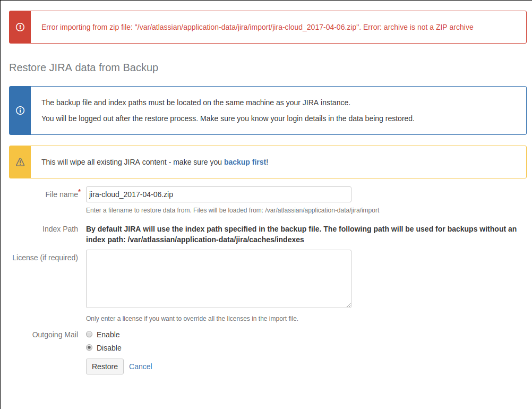Click the 'License (if required)' label
This screenshot has height=409, width=532.
pos(45,258)
